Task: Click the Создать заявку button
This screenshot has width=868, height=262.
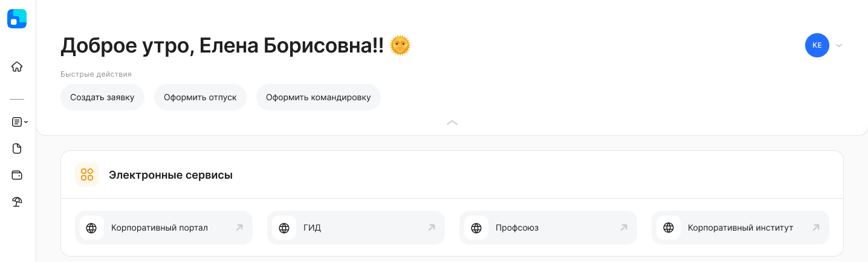Action: (x=102, y=97)
